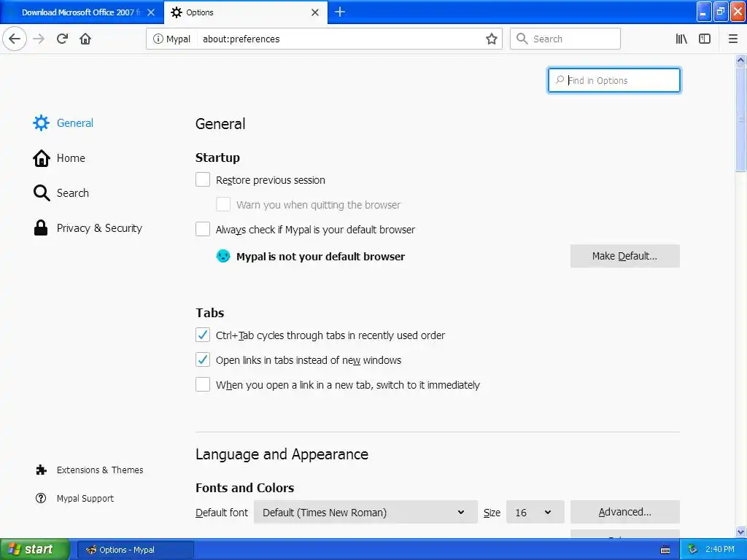This screenshot has height=560, width=747.
Task: Close the Download Microsoft Office 2007 tab
Action: pos(150,12)
